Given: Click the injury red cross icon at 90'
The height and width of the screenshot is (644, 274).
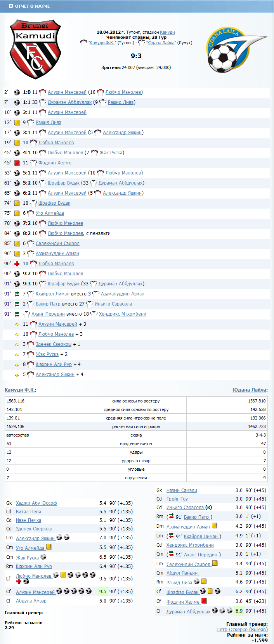Looking at the screenshot, I should (17, 264).
